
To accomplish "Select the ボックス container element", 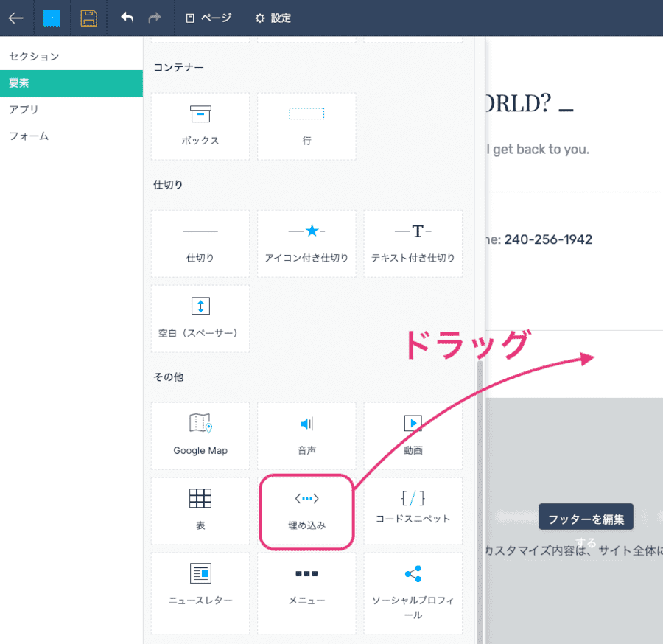I will pyautogui.click(x=200, y=126).
